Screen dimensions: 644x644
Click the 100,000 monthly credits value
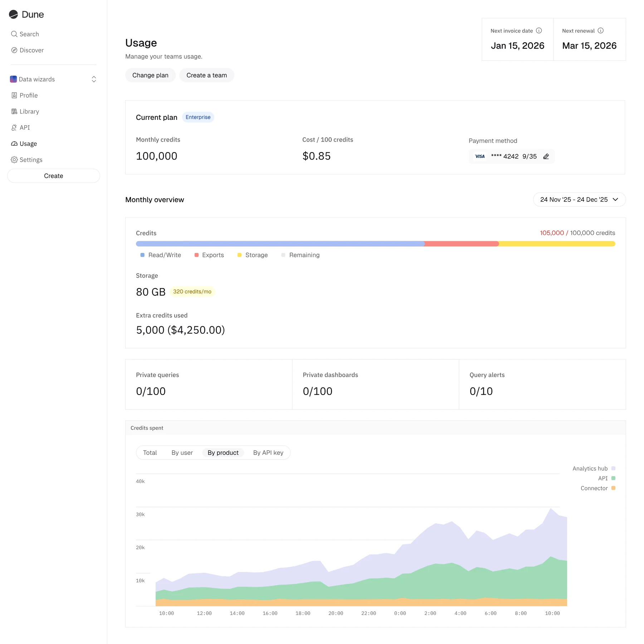click(157, 156)
